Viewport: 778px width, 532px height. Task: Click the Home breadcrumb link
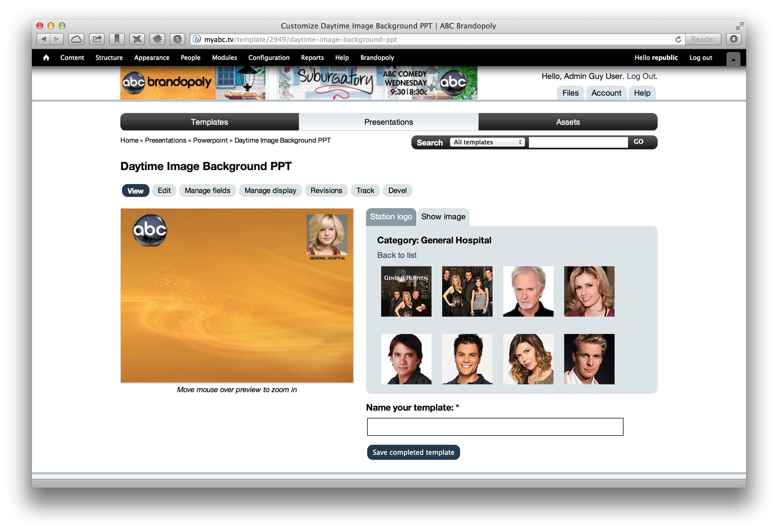point(129,140)
